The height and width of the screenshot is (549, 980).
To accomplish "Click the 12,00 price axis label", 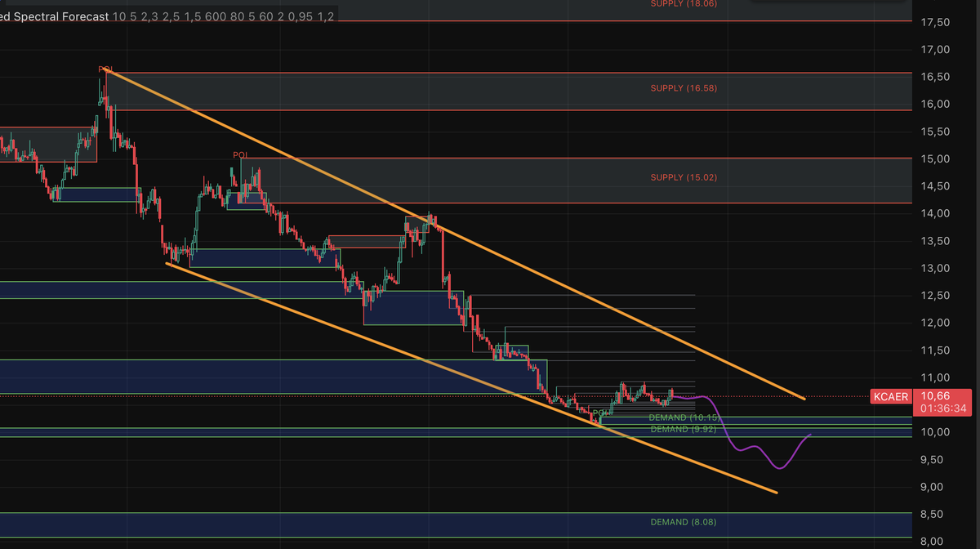I will coord(934,323).
